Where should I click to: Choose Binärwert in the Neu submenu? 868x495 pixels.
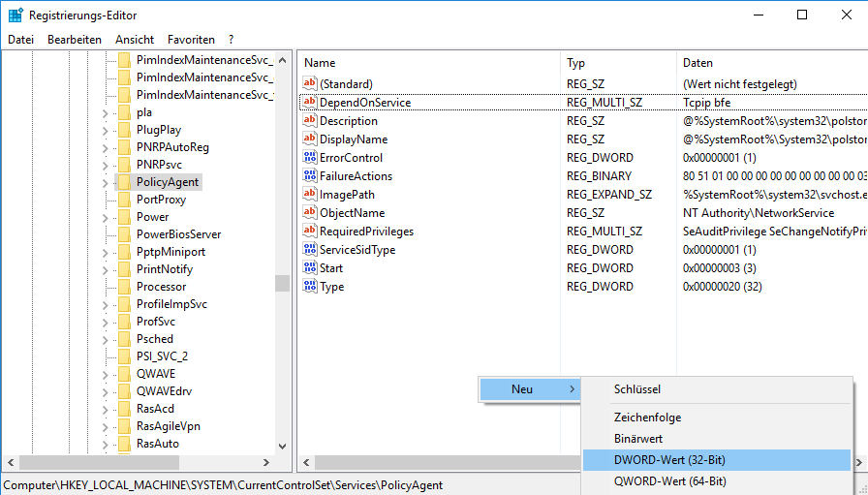click(x=717, y=439)
